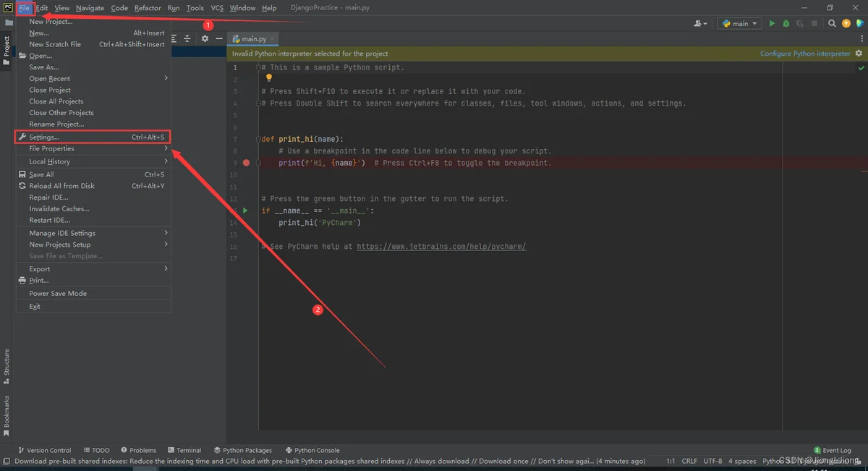The width and height of the screenshot is (868, 471).
Task: Open the Code With Me user icon
Action: 700,24
